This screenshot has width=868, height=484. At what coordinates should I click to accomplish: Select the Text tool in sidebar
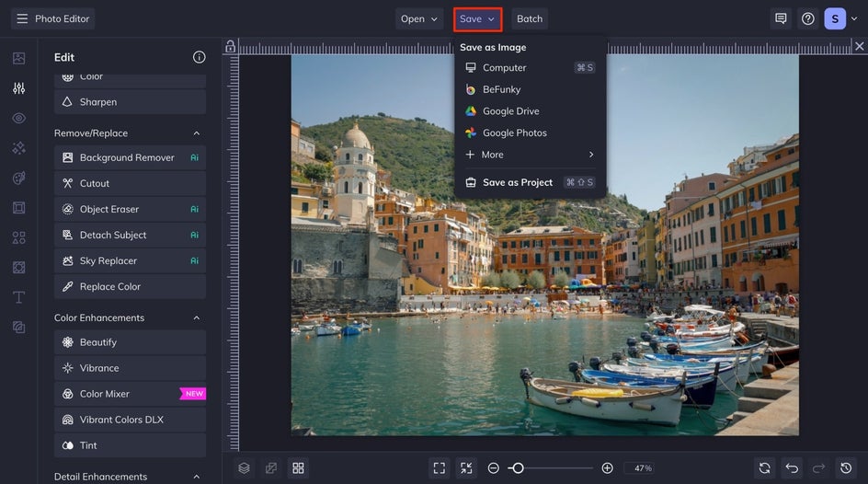tap(18, 297)
